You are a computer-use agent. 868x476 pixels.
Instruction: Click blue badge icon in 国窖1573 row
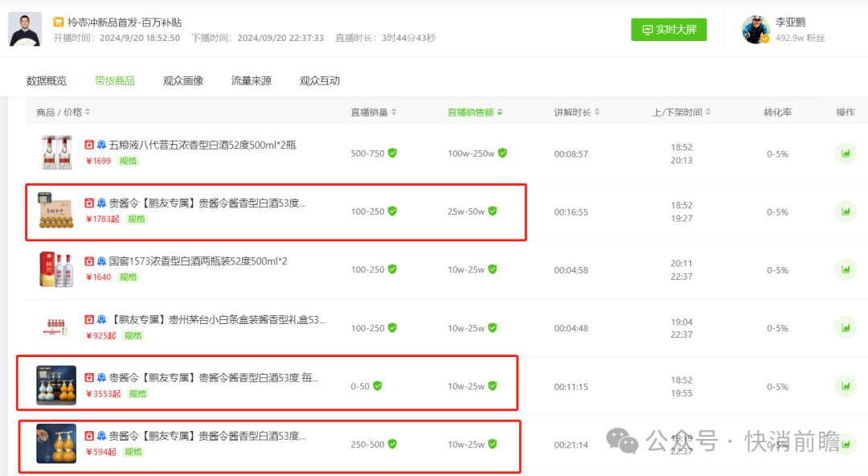(101, 261)
